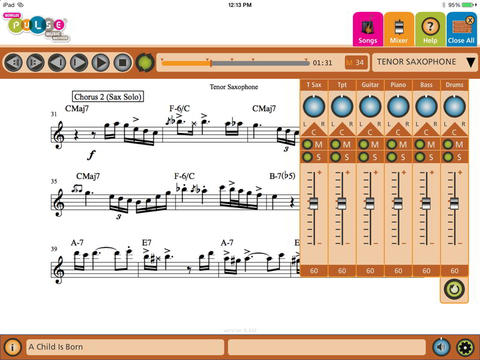This screenshot has width=480, height=360.
Task: Click the A Child Is Born title field
Action: [125, 347]
